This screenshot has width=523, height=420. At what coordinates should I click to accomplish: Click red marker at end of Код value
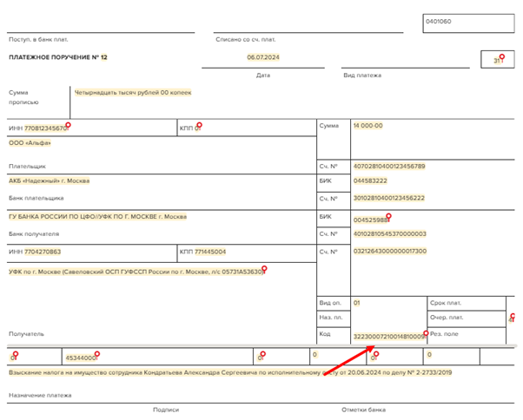pos(426,334)
